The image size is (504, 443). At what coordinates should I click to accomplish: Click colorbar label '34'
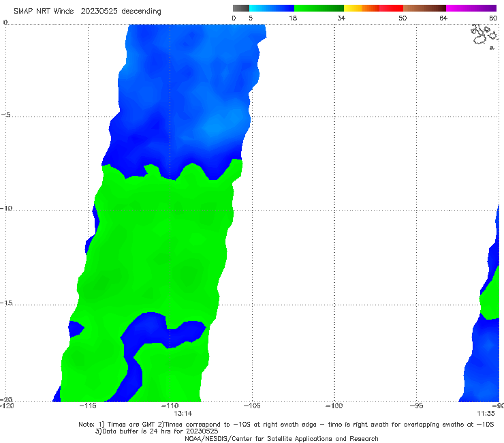(x=341, y=18)
